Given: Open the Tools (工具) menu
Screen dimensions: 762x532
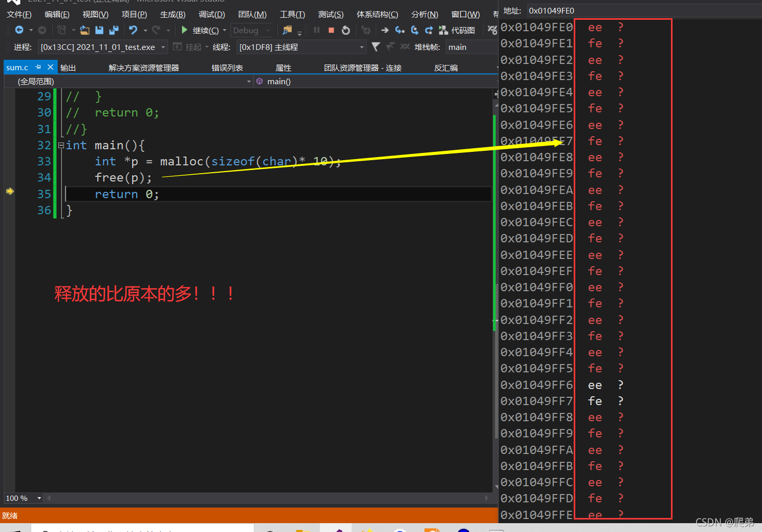Looking at the screenshot, I should coord(292,14).
